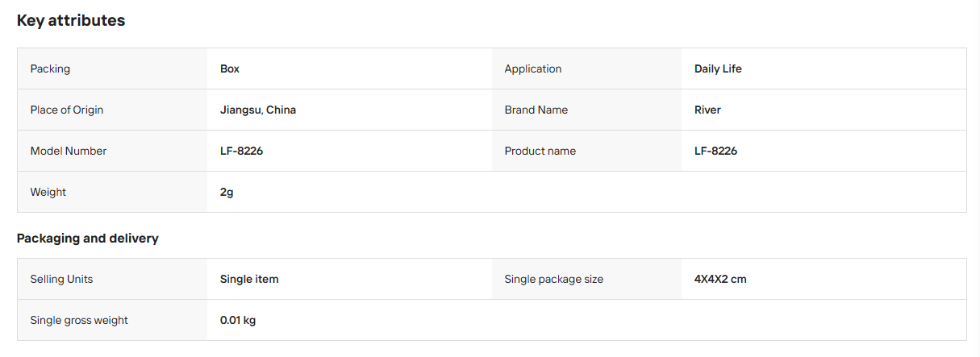980x357 pixels.
Task: Select the Jiangsu, China value
Action: 258,110
